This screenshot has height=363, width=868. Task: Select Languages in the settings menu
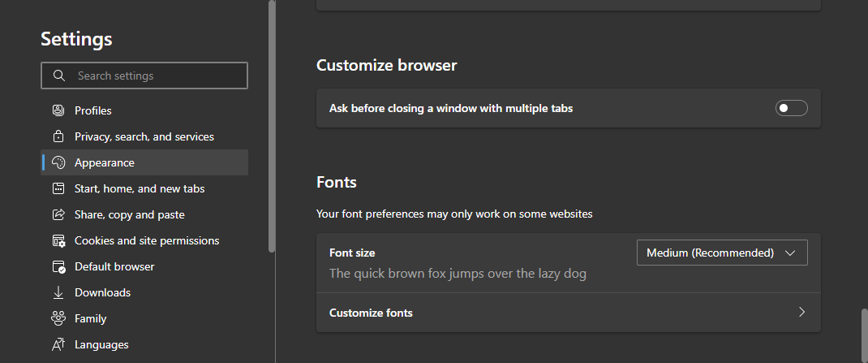101,344
